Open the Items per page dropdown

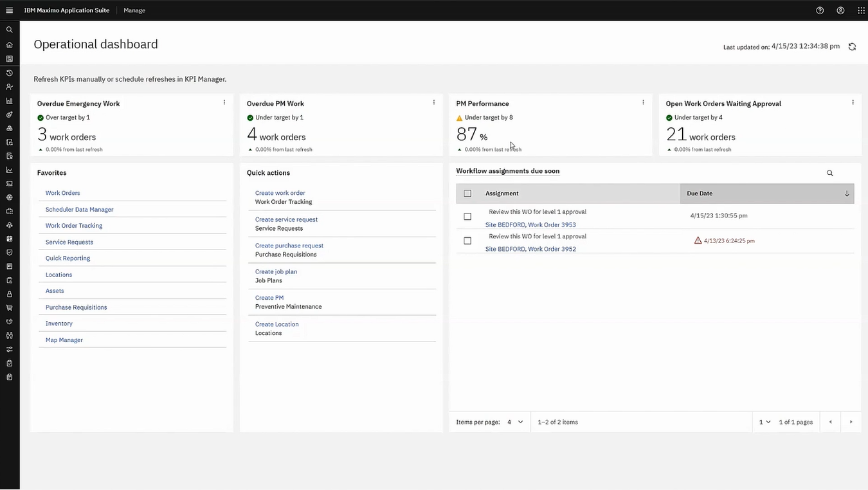tap(515, 422)
